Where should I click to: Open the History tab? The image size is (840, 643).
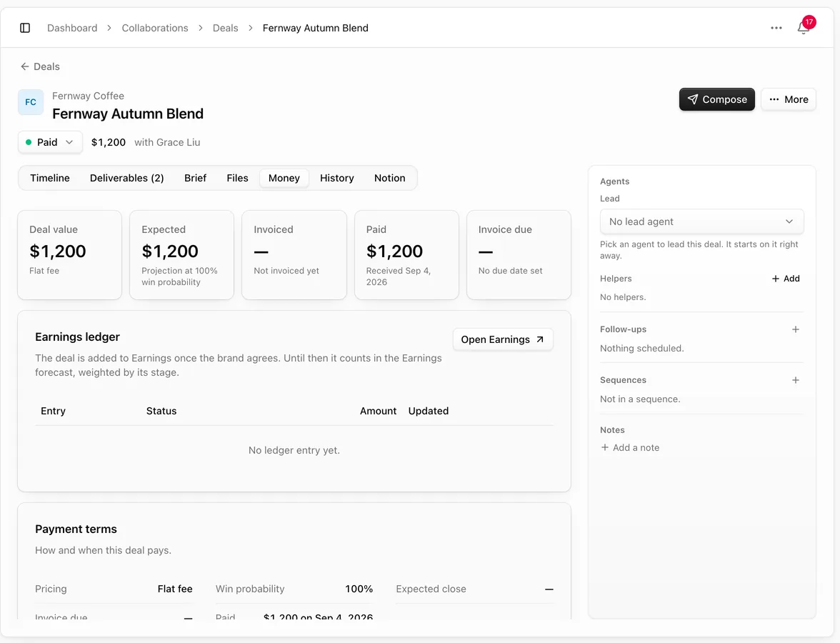coord(337,178)
